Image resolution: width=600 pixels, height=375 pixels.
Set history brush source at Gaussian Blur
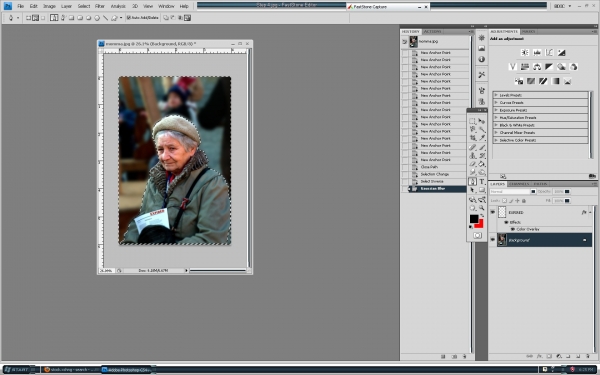click(405, 189)
